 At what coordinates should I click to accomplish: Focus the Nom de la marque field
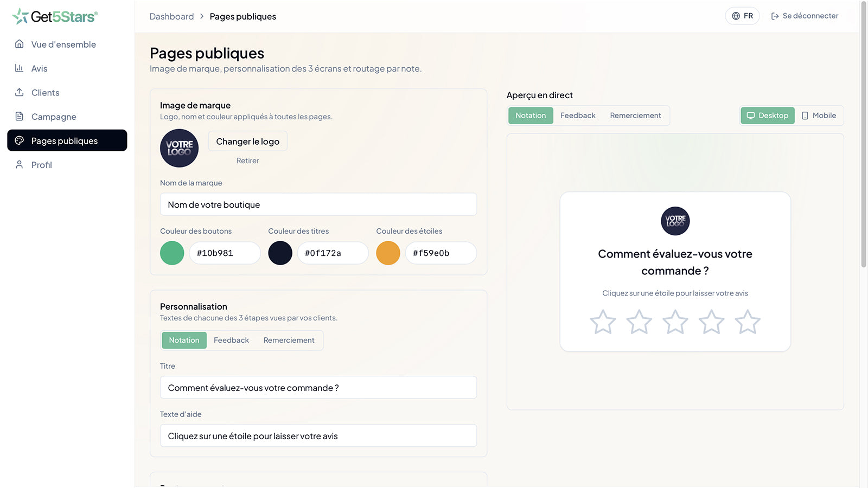tap(318, 204)
